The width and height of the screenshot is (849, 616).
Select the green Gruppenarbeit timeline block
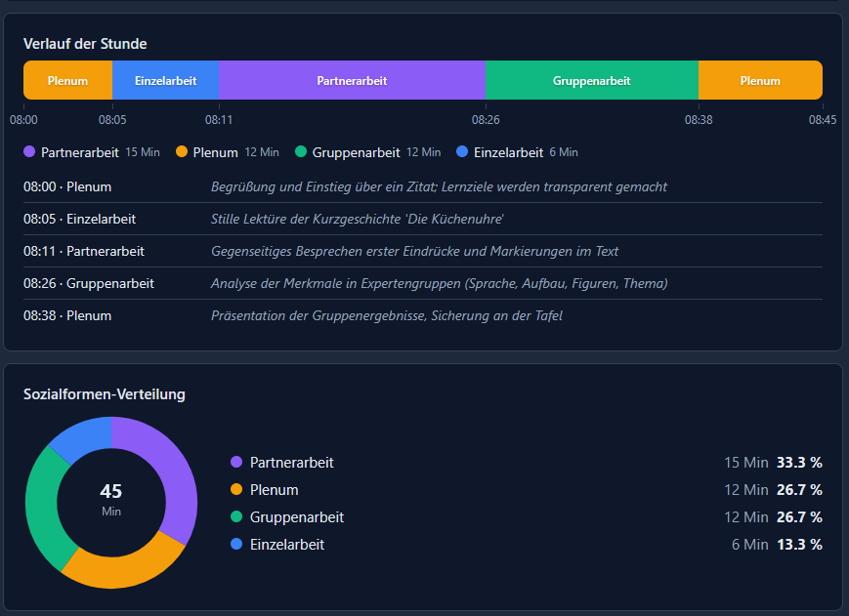point(591,81)
